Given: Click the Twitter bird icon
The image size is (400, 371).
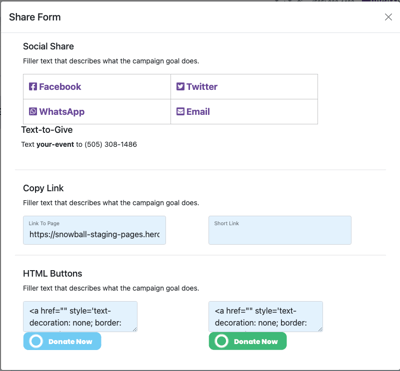Looking at the screenshot, I should click(180, 87).
